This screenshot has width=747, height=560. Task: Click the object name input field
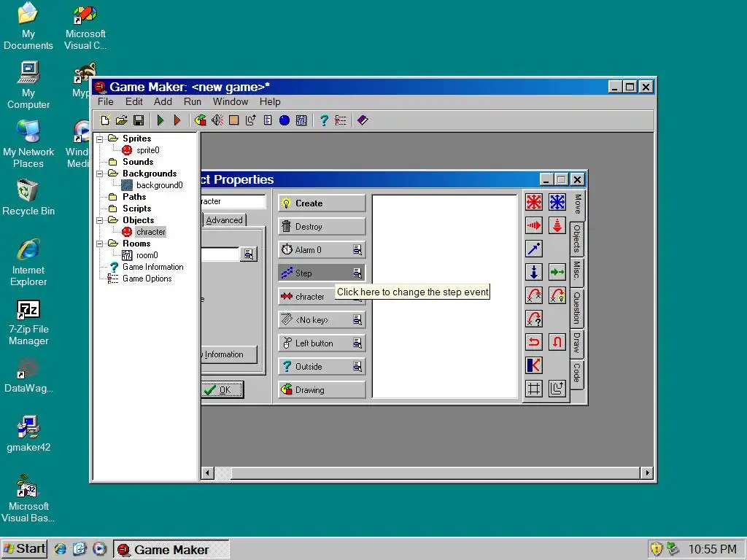coord(233,201)
